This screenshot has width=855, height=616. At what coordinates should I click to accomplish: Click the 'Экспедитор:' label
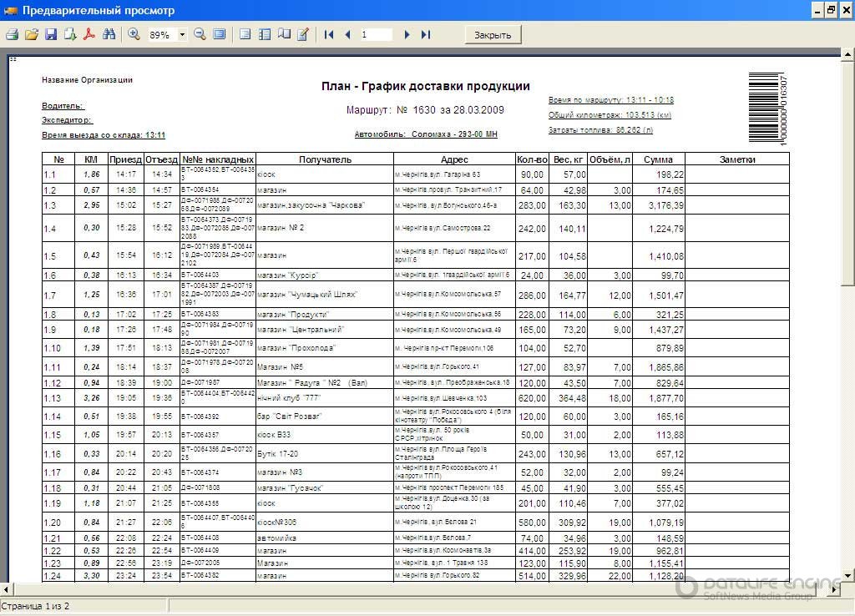67,120
